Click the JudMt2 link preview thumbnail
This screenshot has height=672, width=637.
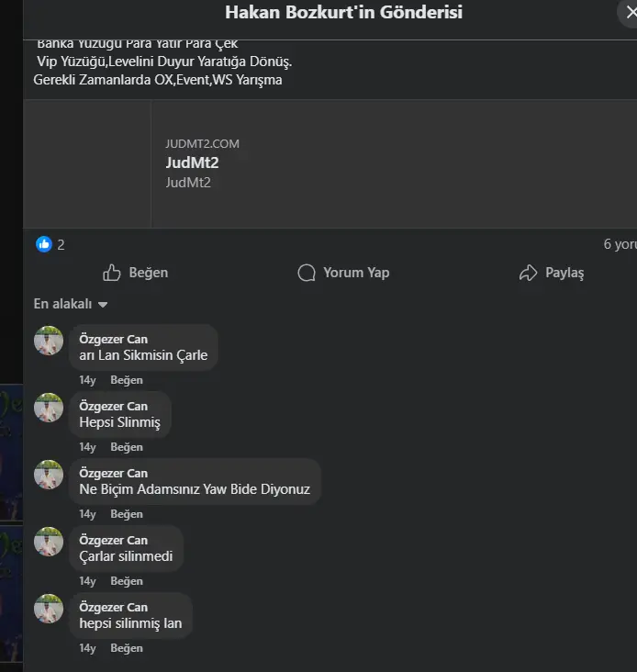tap(87, 163)
